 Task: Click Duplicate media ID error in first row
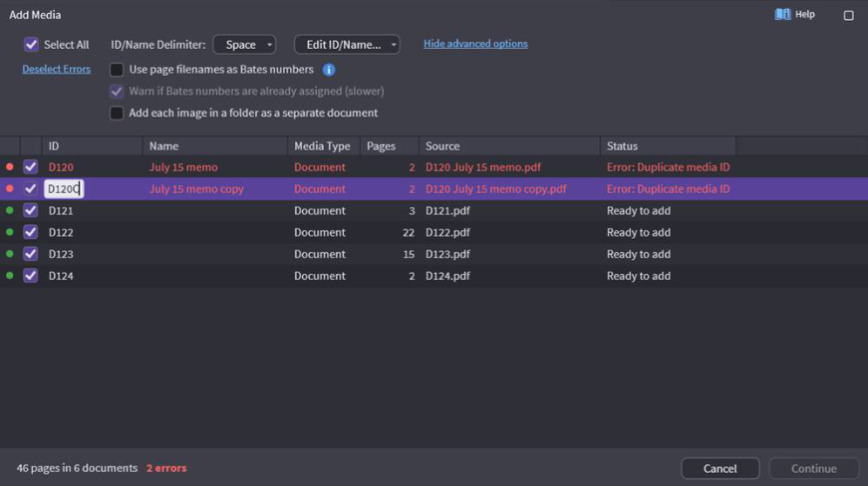tap(668, 167)
